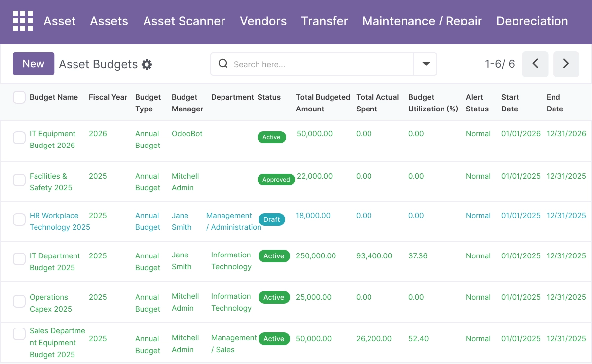This screenshot has height=364, width=592.
Task: Click Active badge in IT Equipment row
Action: click(271, 137)
